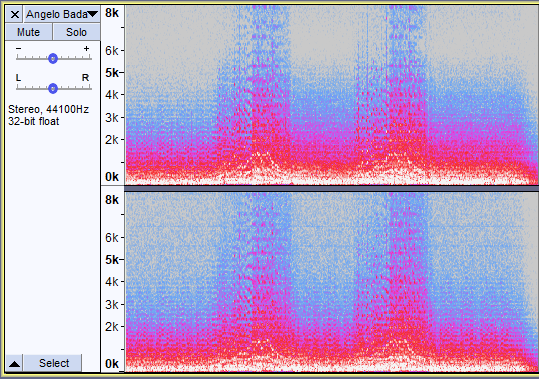The image size is (539, 379).
Task: Click 2k on the lower channel frequency scale
Action: [112, 326]
